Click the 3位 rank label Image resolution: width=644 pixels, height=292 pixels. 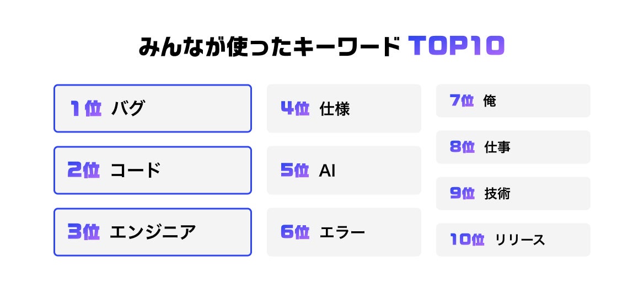(x=84, y=232)
